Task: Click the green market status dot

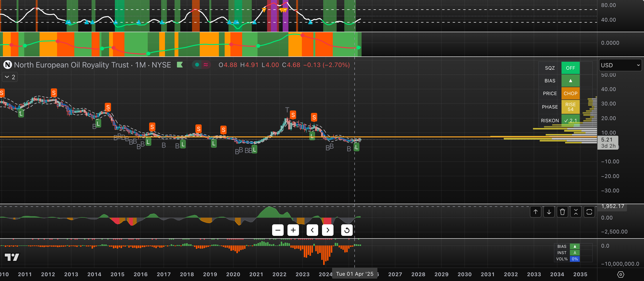Action: [x=197, y=65]
